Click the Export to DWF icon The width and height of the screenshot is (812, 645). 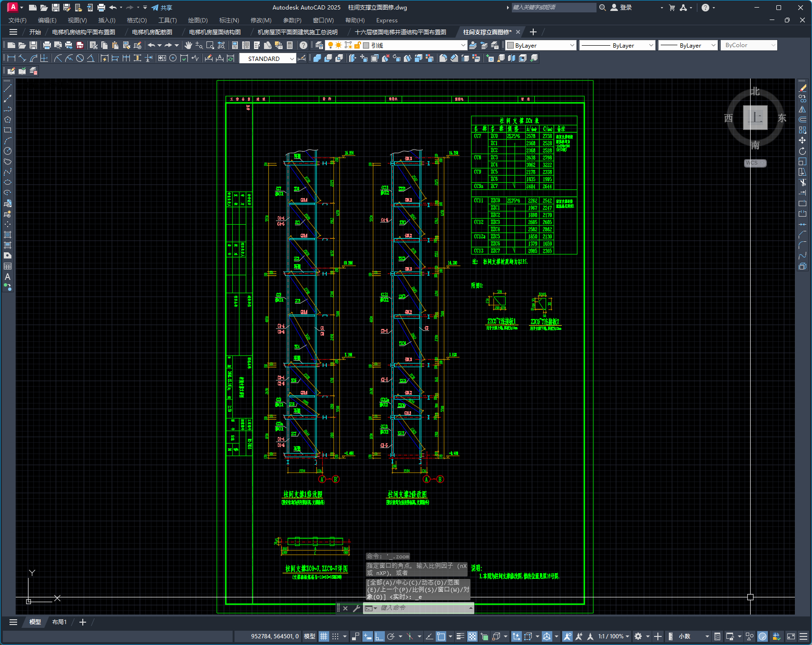[80, 45]
